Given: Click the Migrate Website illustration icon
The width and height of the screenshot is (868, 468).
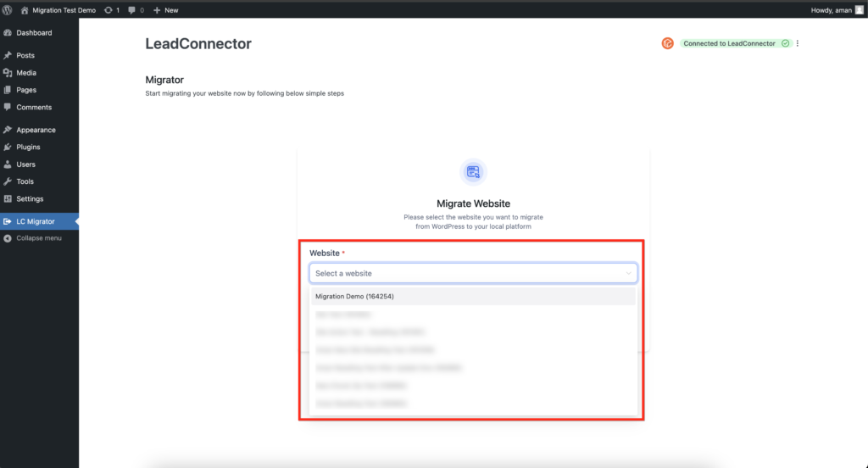Looking at the screenshot, I should click(473, 172).
